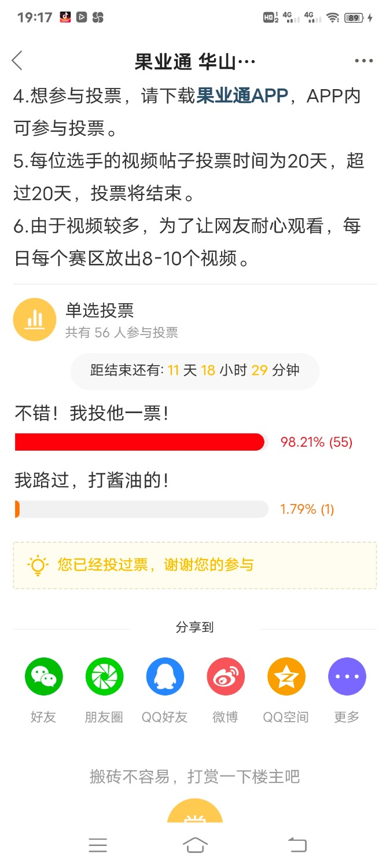This screenshot has height=868, width=390.
Task: Share to 微博 Weibo icon
Action: tap(226, 676)
